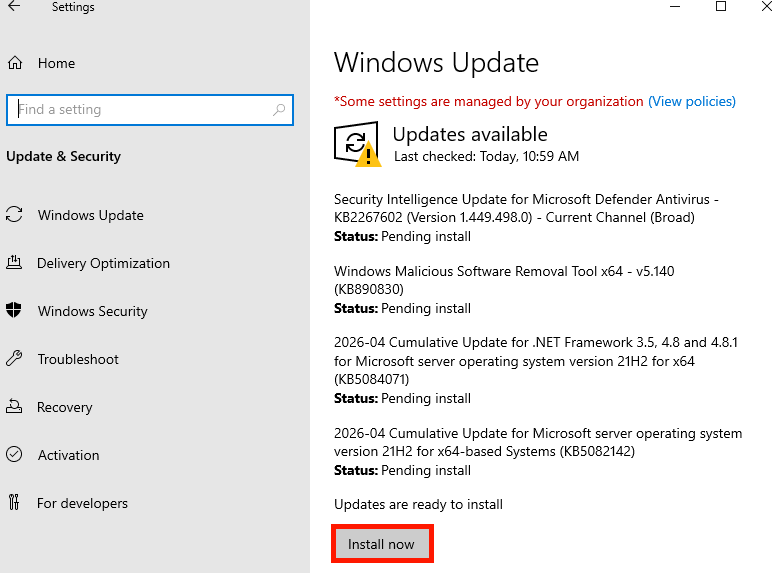
Task: Click the Windows Security shield icon
Action: (x=14, y=310)
